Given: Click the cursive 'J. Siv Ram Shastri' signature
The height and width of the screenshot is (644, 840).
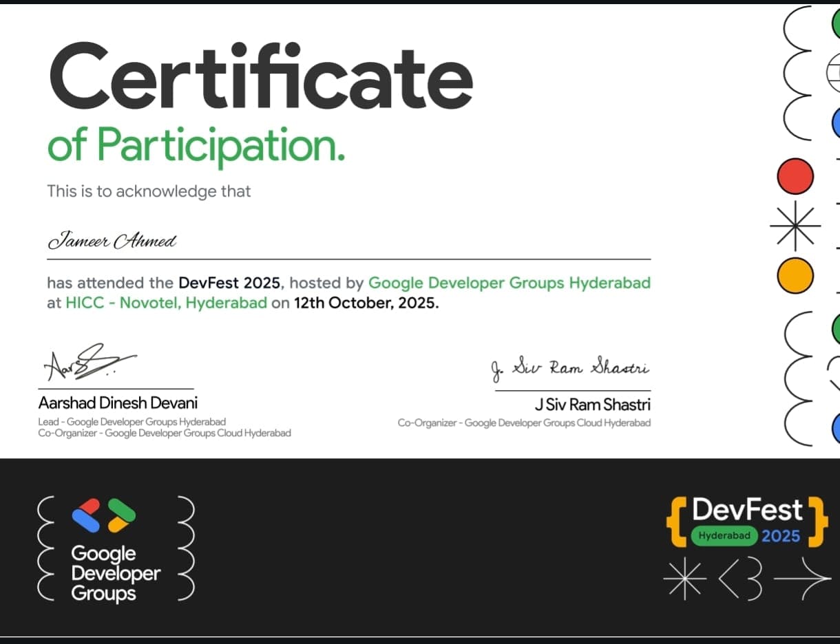Looking at the screenshot, I should pos(570,369).
